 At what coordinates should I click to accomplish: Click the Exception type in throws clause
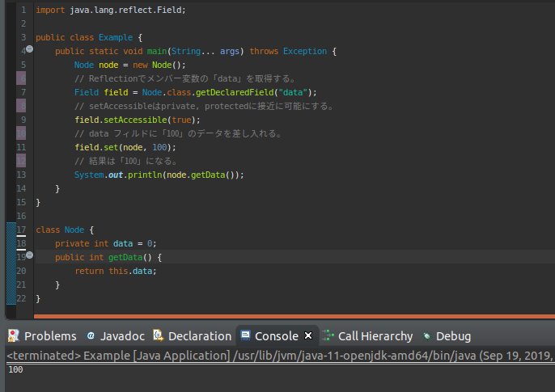click(305, 51)
